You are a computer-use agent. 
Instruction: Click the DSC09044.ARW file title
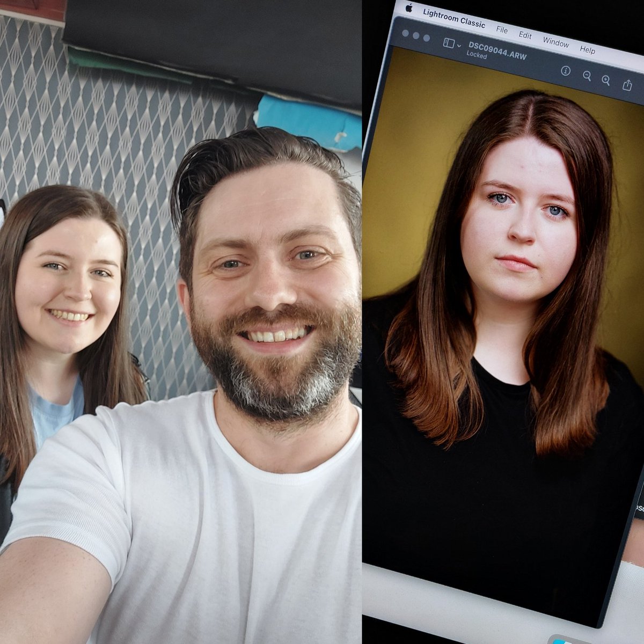(497, 50)
